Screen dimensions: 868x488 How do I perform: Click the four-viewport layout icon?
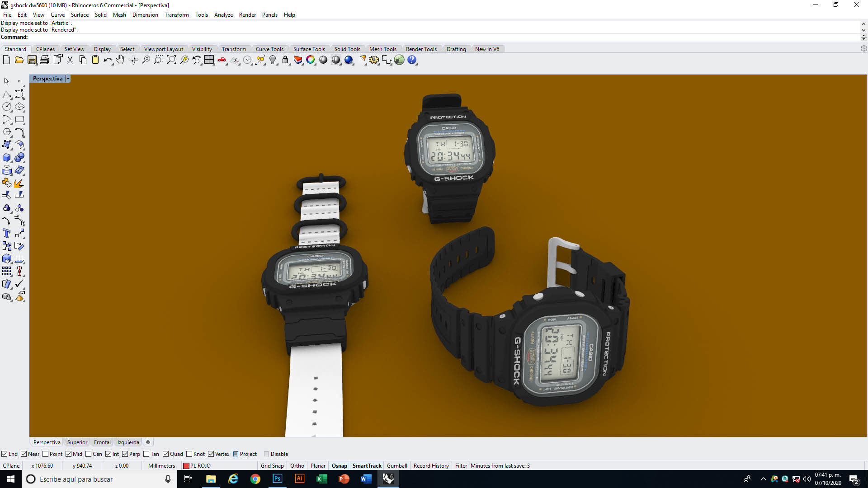click(209, 60)
